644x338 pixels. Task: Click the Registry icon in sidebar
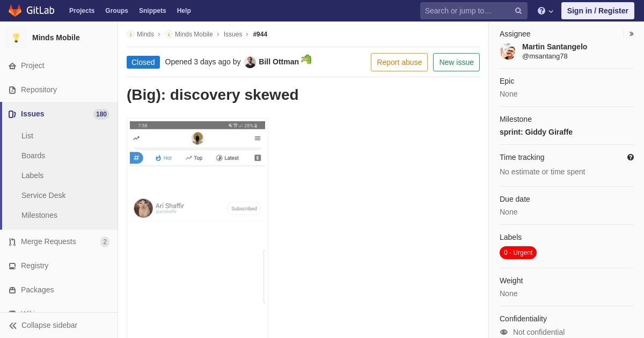click(12, 266)
